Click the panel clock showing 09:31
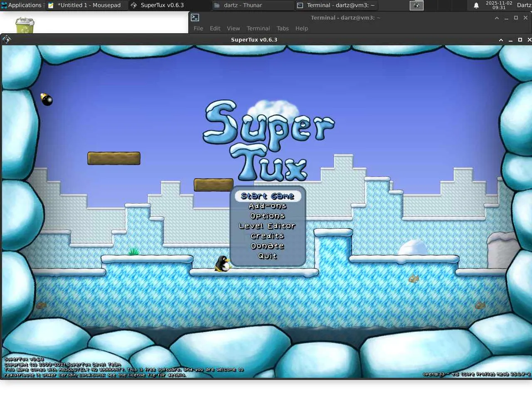532x399 pixels. [x=499, y=5]
